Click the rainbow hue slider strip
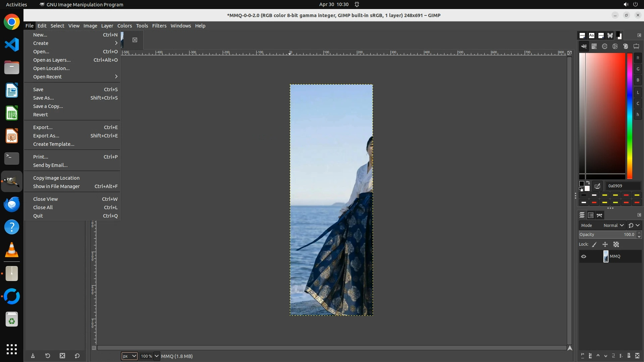This screenshot has width=644, height=362. tap(630, 116)
